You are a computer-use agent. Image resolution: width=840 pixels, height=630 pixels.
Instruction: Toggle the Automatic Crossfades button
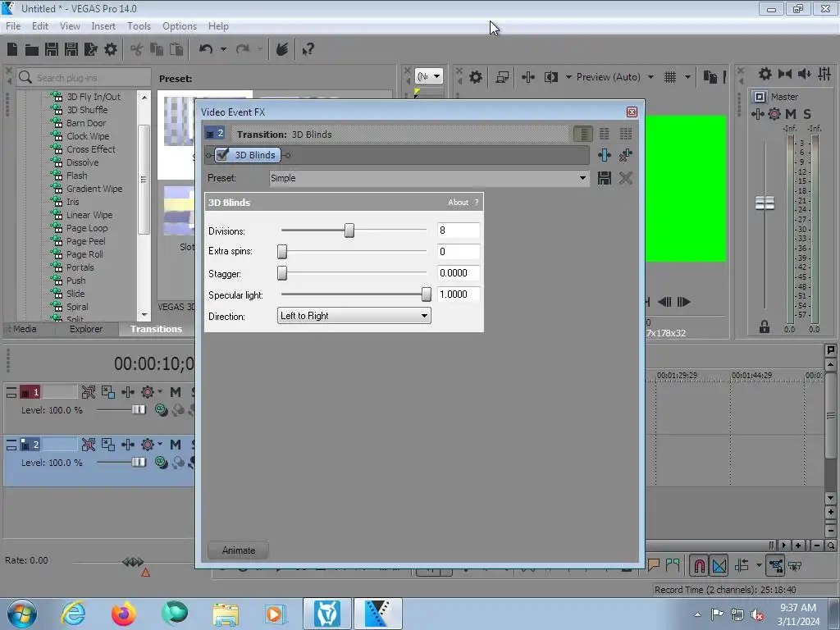pyautogui.click(x=719, y=566)
